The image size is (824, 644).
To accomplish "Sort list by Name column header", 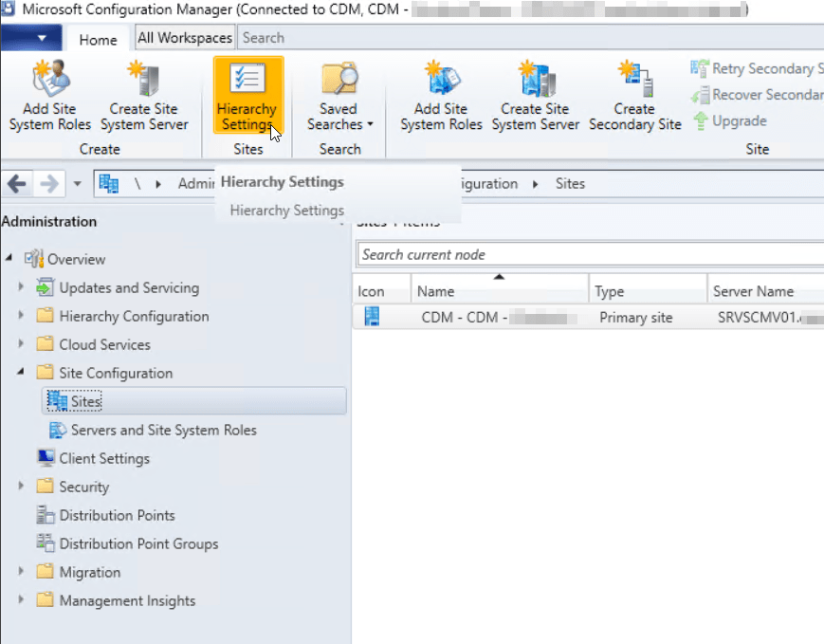I will coord(499,291).
